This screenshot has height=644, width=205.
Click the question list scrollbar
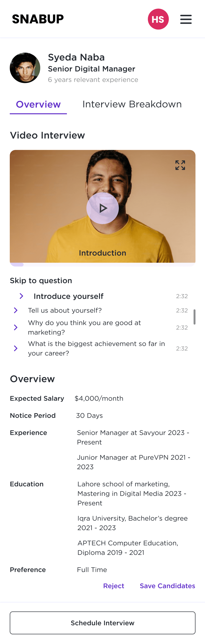pyautogui.click(x=195, y=317)
